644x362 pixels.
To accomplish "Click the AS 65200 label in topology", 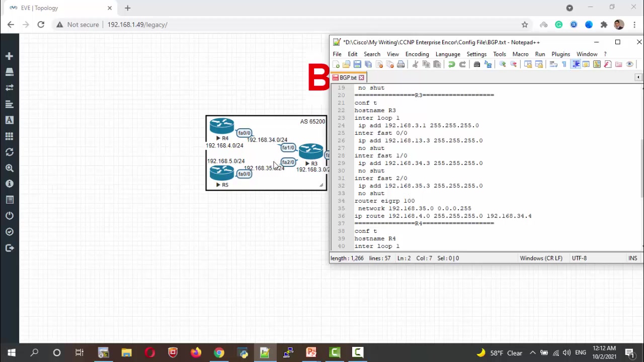I will click(x=312, y=122).
